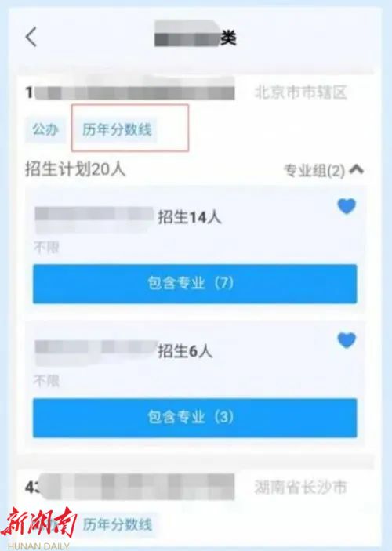Expand 包含专业 (3) list
Screen dimensions: 392x551
pyautogui.click(x=194, y=418)
